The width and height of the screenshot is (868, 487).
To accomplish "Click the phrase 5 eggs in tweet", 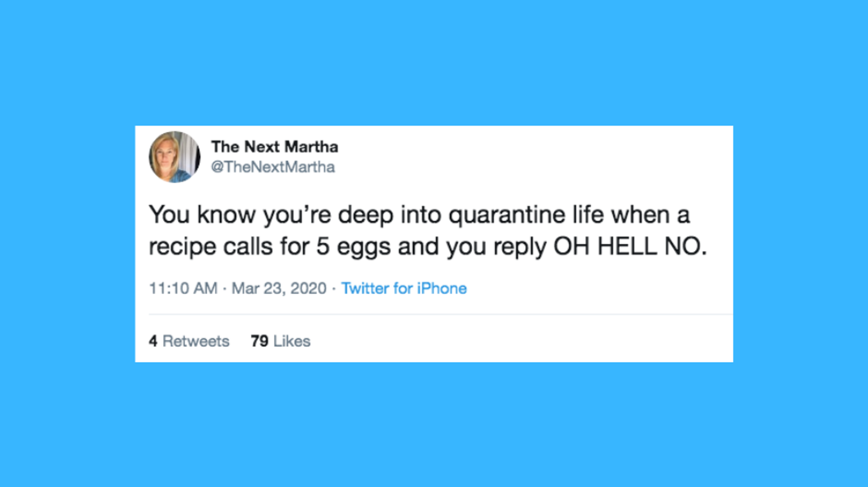I will click(353, 246).
